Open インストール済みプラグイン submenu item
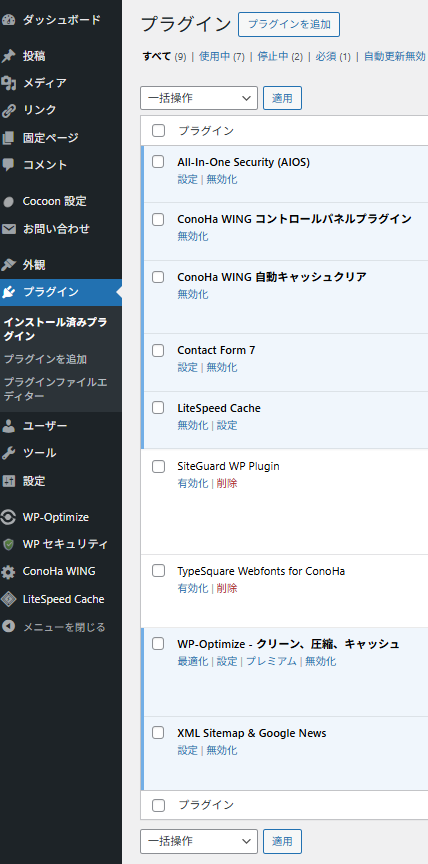The width and height of the screenshot is (428, 864). (x=55, y=329)
